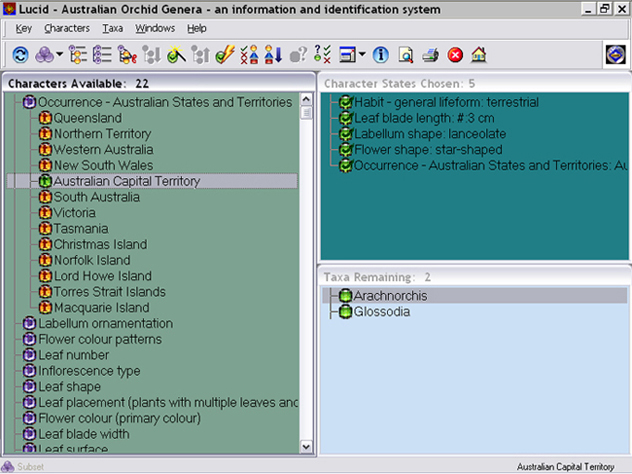Click the greyed sort-ascending arrow toolbar icon
632x474 pixels.
(200, 55)
